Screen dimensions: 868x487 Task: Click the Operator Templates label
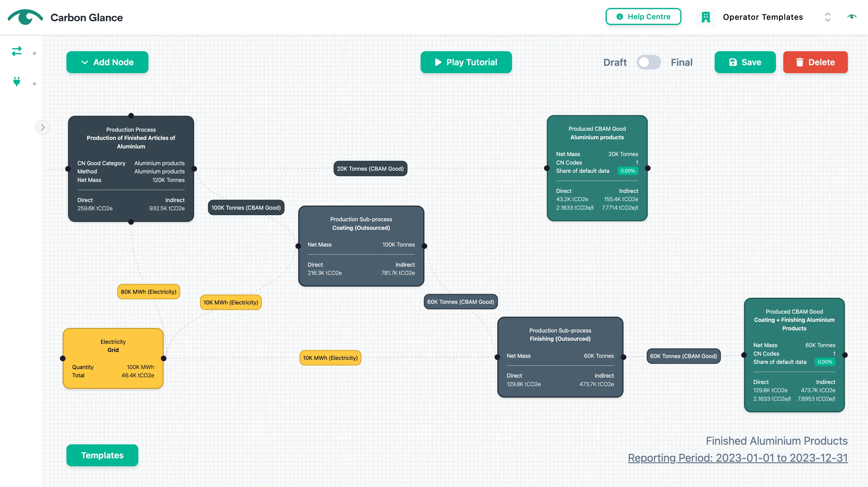[x=763, y=17]
